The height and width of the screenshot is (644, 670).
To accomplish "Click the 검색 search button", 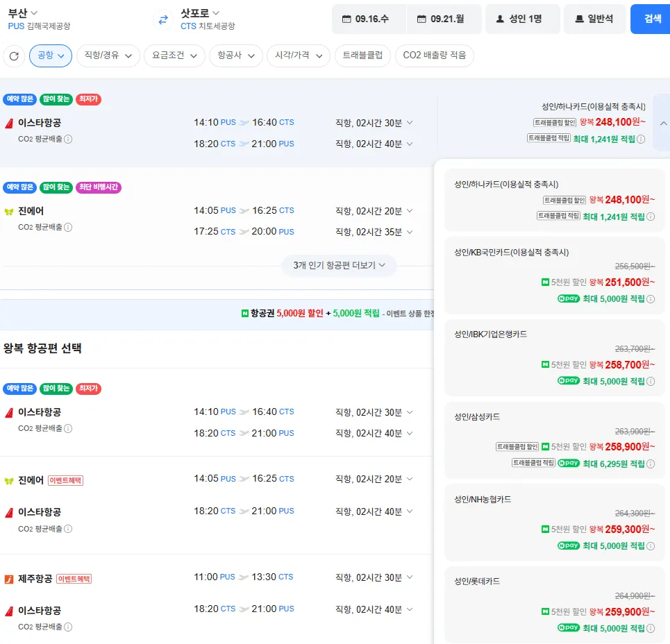I will 651,19.
